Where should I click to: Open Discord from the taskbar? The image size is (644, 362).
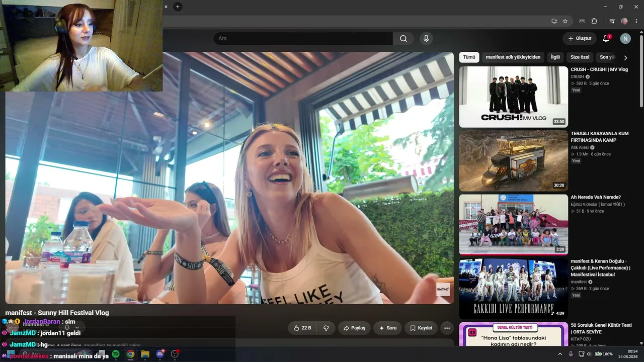click(x=160, y=354)
